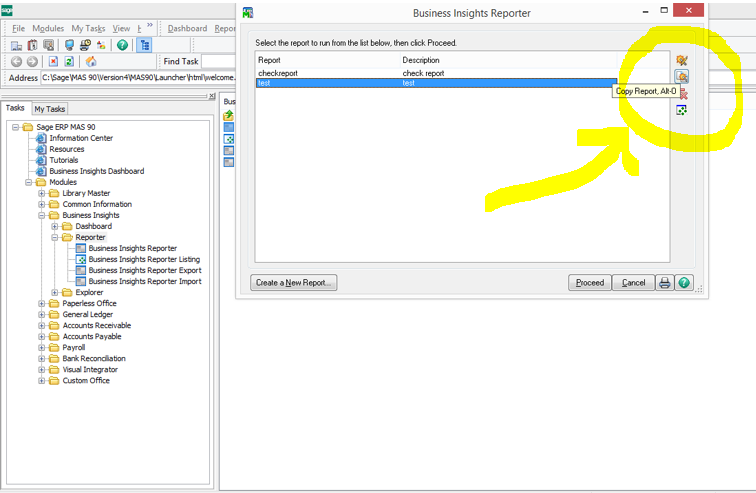
Task: Click the Proceed button
Action: [x=589, y=283]
